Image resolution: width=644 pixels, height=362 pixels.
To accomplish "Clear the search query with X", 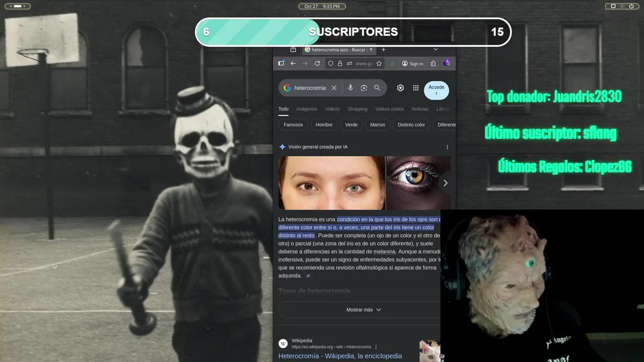I will point(334,88).
